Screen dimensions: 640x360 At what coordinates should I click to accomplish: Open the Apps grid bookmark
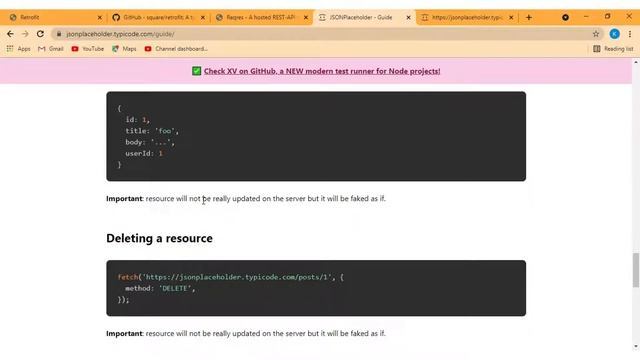click(x=18, y=49)
